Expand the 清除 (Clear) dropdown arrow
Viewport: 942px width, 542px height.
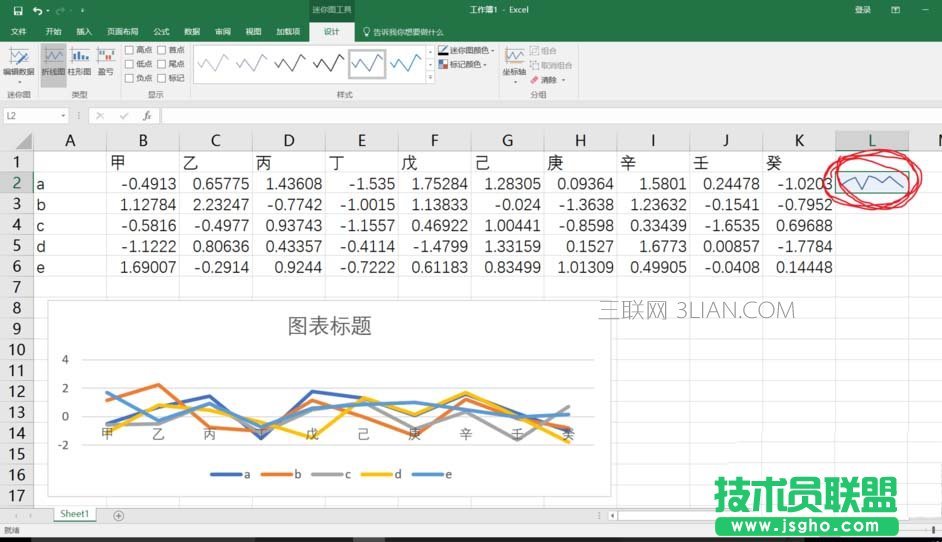coord(563,80)
